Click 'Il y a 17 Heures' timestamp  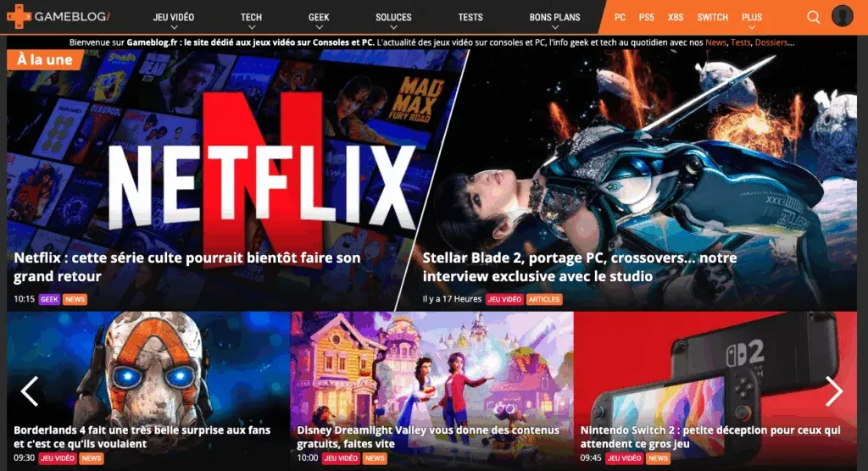point(452,299)
